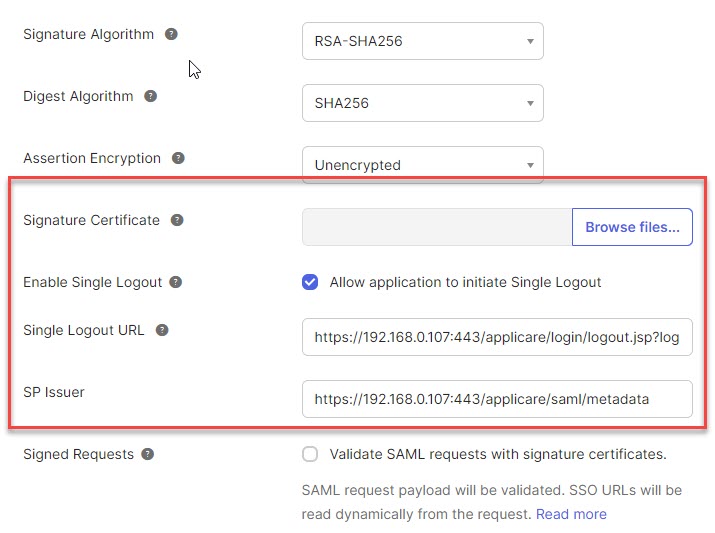Click into the Single Logout URL field
The image size is (715, 533).
click(x=496, y=337)
